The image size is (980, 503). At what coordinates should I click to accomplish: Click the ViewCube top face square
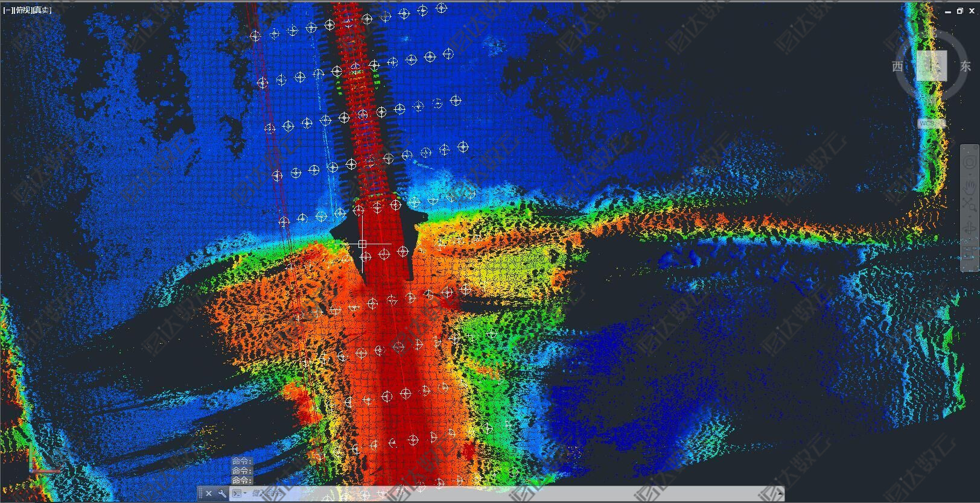pyautogui.click(x=932, y=65)
